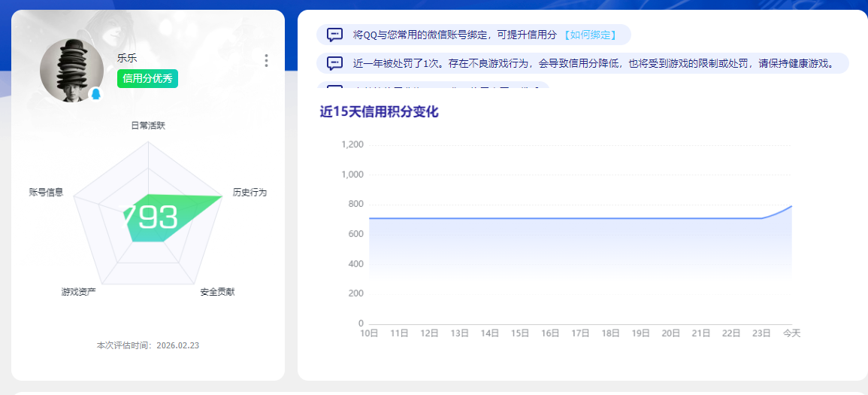Click the 800 value on the y-axis
The width and height of the screenshot is (868, 395).
coord(357,205)
